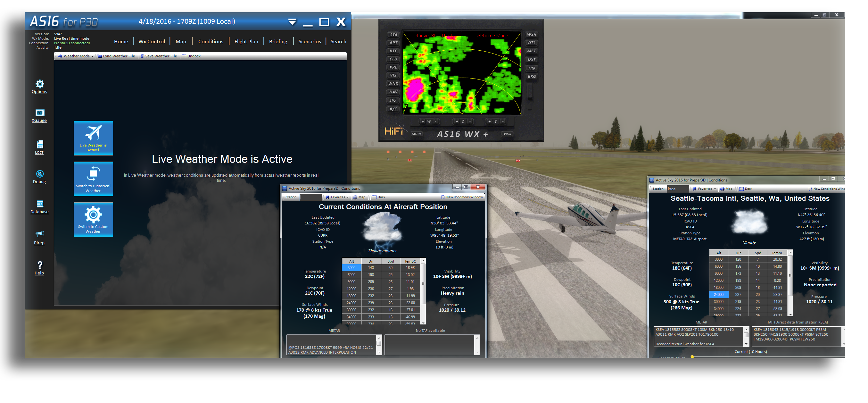Open the XGauge sidebar item
This screenshot has width=868, height=403.
pos(39,116)
